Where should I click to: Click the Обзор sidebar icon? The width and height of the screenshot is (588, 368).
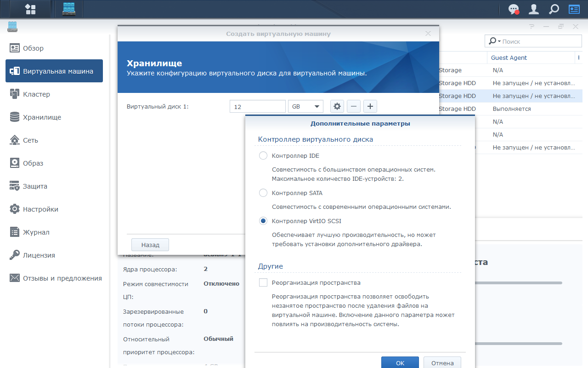[x=15, y=48]
